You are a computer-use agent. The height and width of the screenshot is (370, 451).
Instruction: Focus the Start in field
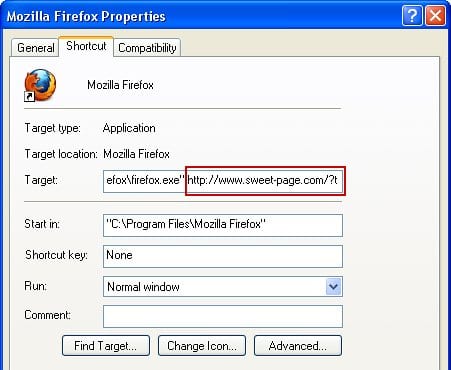coord(223,225)
